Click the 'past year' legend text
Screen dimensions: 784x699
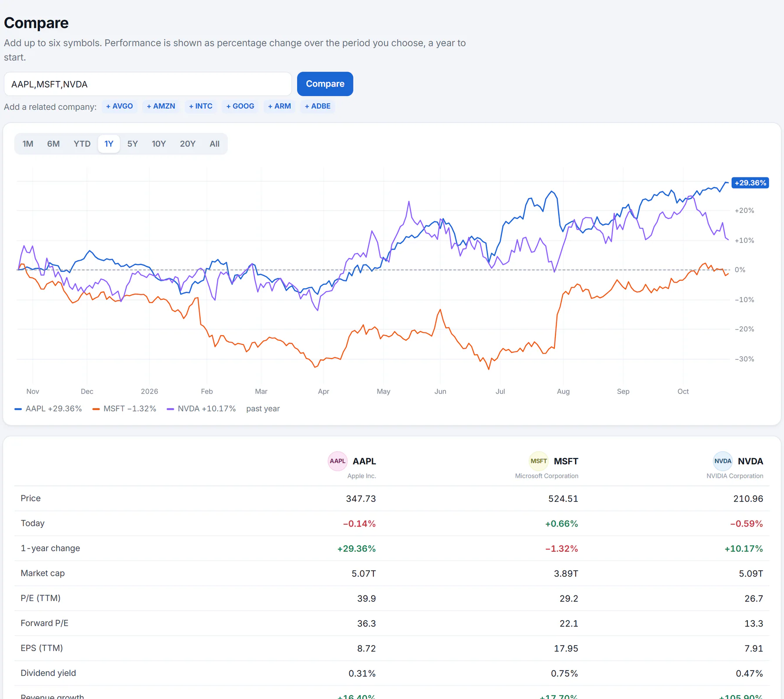pyautogui.click(x=263, y=409)
